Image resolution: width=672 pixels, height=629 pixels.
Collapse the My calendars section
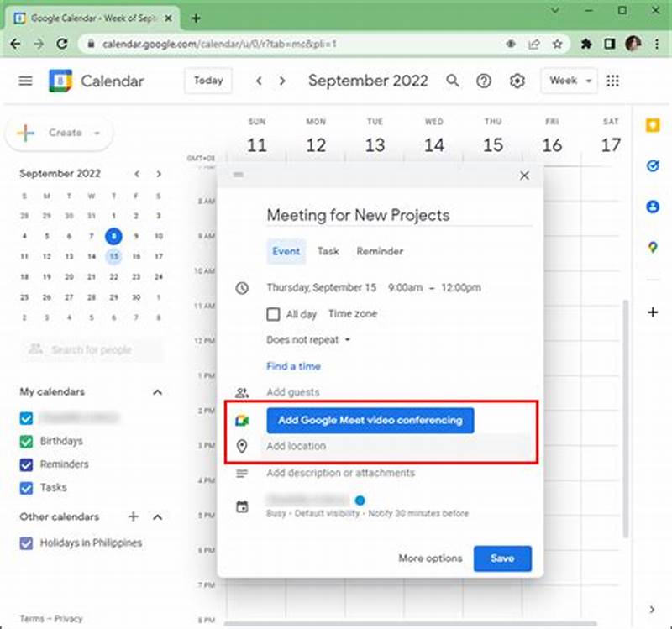click(156, 392)
